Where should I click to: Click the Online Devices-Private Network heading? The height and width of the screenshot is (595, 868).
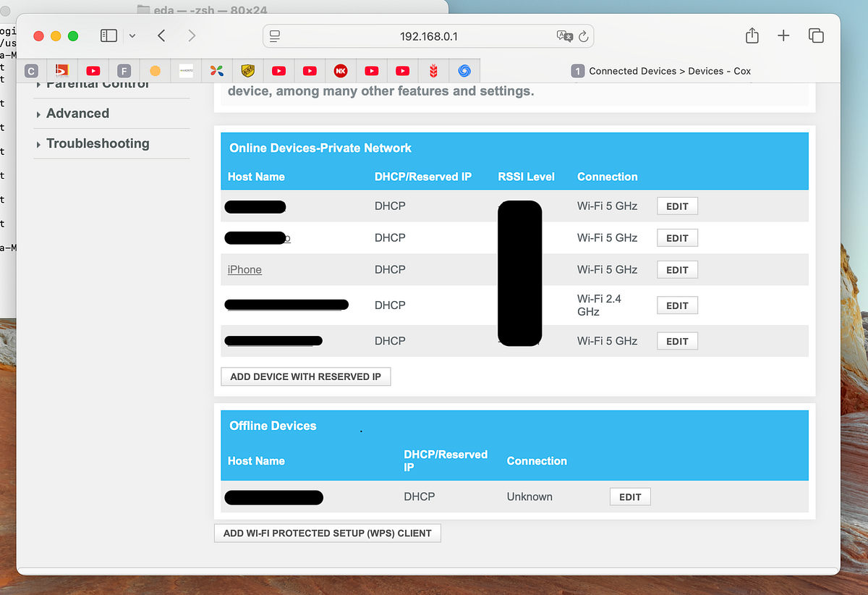coord(320,148)
